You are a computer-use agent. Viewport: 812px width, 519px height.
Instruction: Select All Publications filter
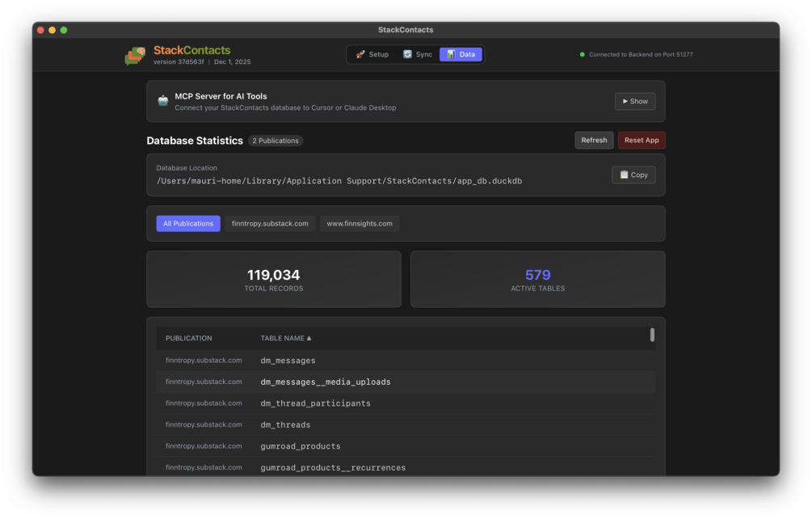pyautogui.click(x=188, y=224)
